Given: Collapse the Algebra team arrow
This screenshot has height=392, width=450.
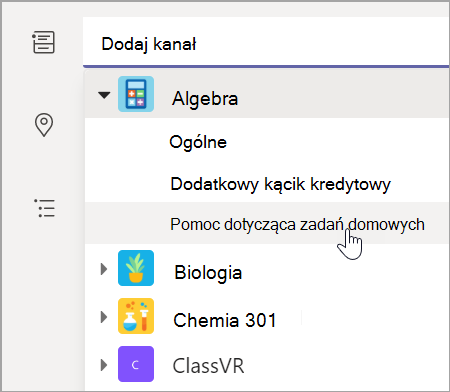Looking at the screenshot, I should click(104, 95).
